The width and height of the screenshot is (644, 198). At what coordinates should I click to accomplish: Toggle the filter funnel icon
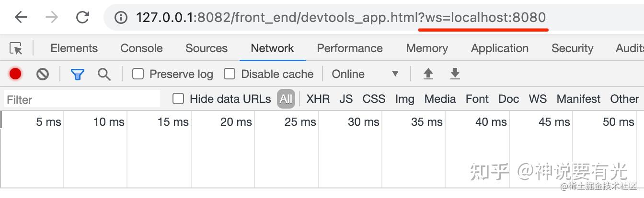coord(78,74)
